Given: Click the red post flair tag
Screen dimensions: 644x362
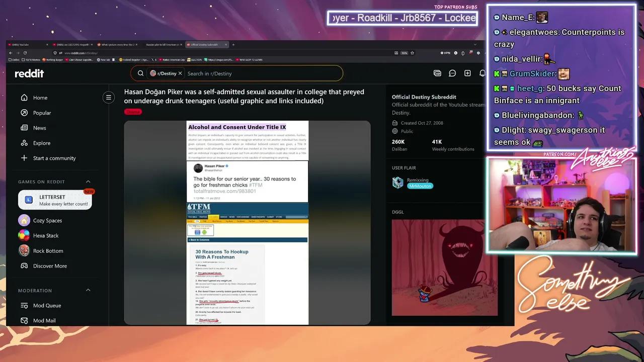Looking at the screenshot, I should [133, 112].
